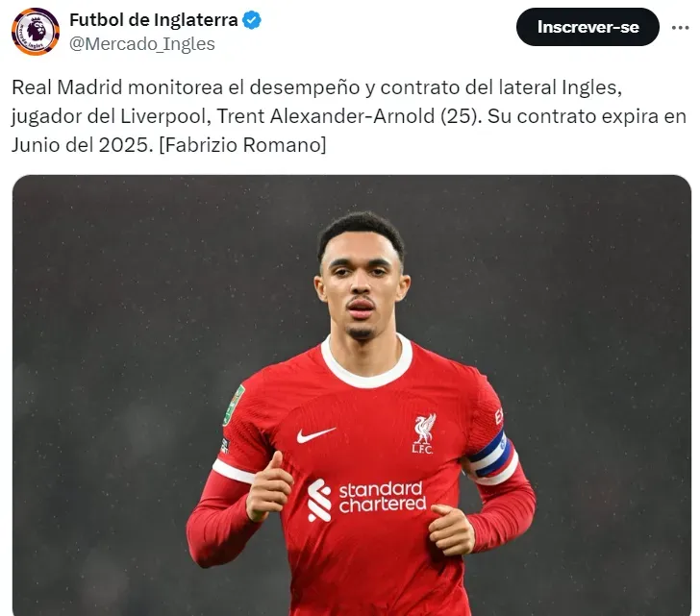Click the LFC crest on the shirt
700x616 pixels.
pyautogui.click(x=423, y=433)
